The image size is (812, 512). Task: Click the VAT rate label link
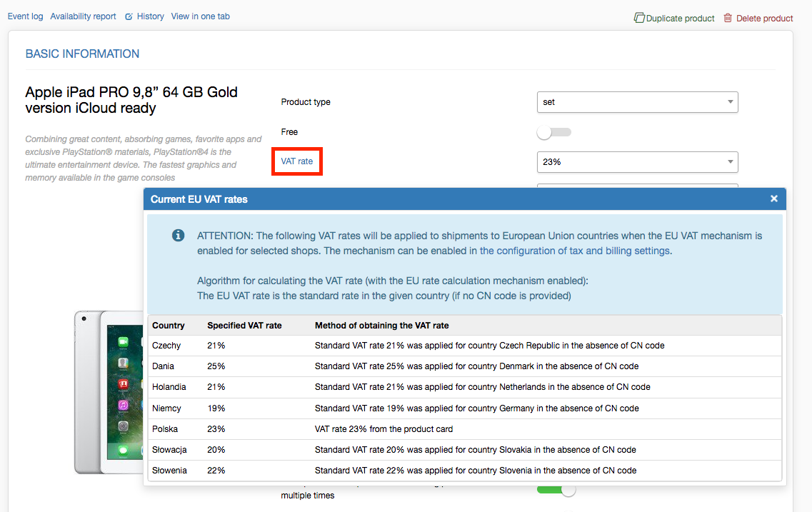[296, 161]
